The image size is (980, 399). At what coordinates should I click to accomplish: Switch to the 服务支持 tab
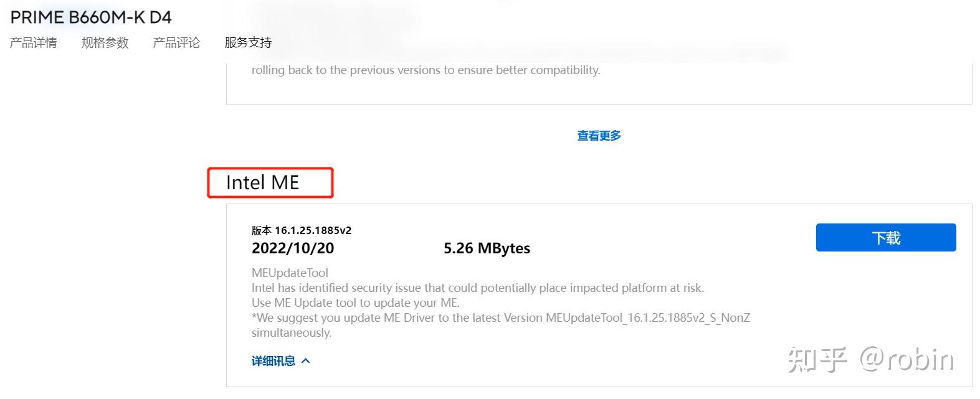pos(247,42)
